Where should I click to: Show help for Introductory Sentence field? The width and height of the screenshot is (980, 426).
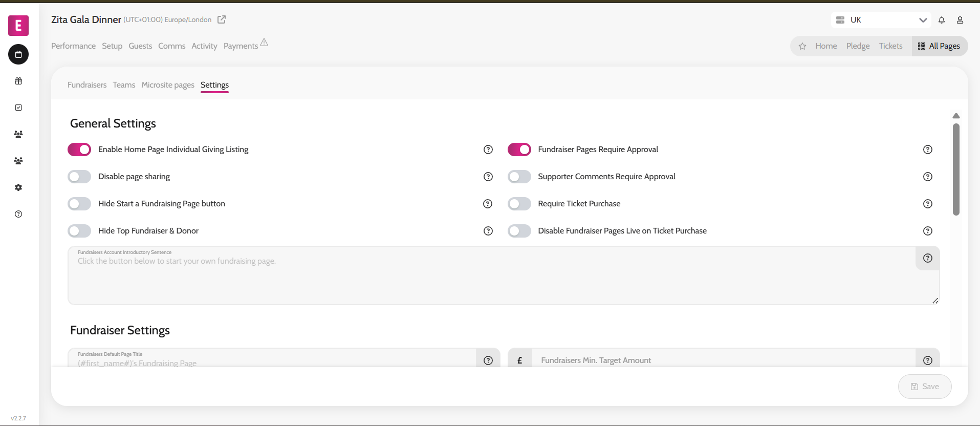pyautogui.click(x=928, y=258)
